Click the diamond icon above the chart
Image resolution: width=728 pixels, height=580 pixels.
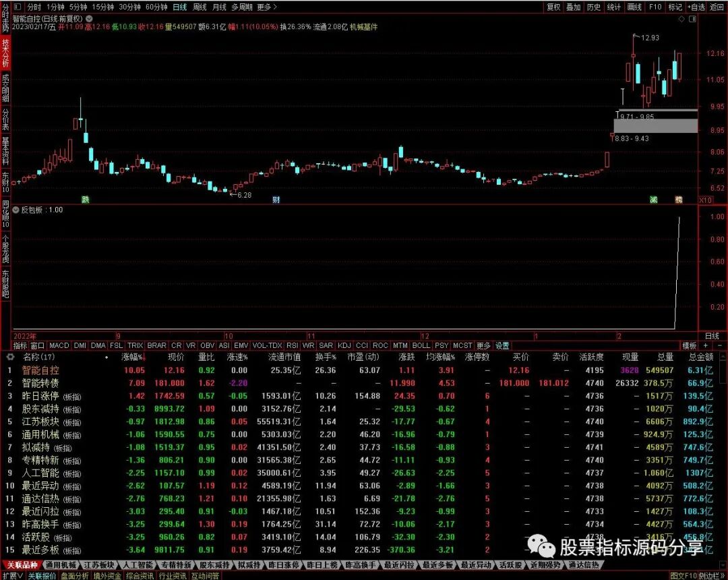(681, 19)
